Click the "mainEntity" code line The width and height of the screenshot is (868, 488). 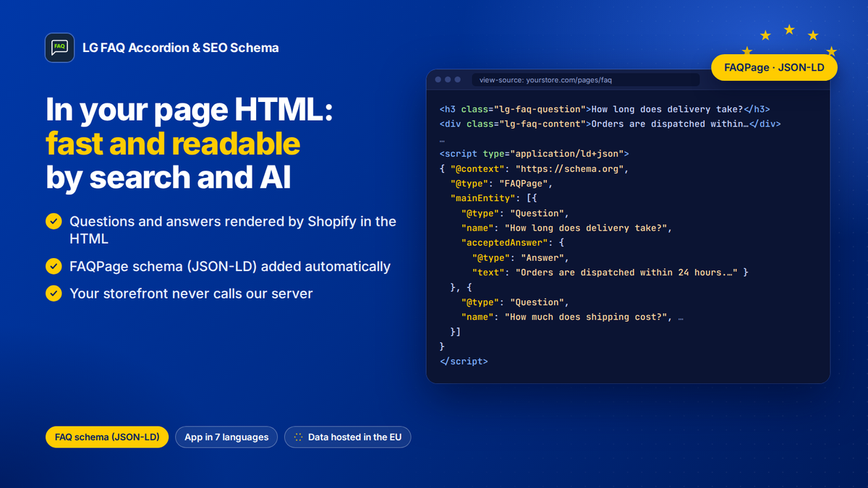coord(495,198)
